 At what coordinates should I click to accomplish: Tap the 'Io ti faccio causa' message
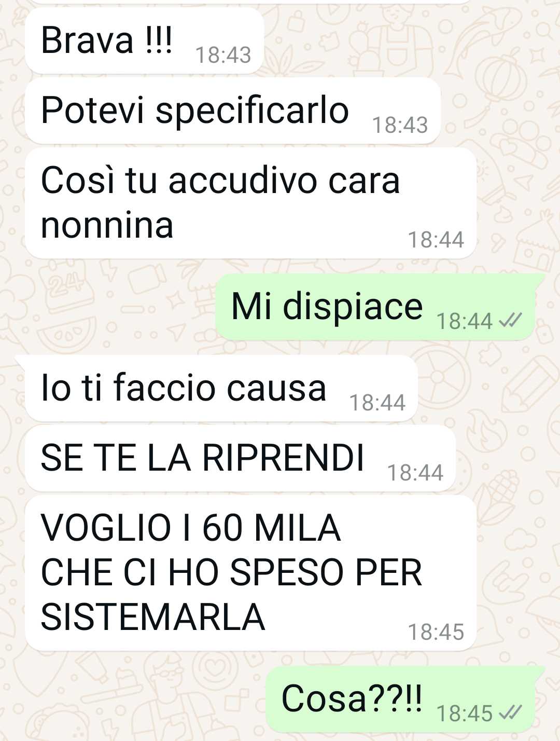click(221, 388)
